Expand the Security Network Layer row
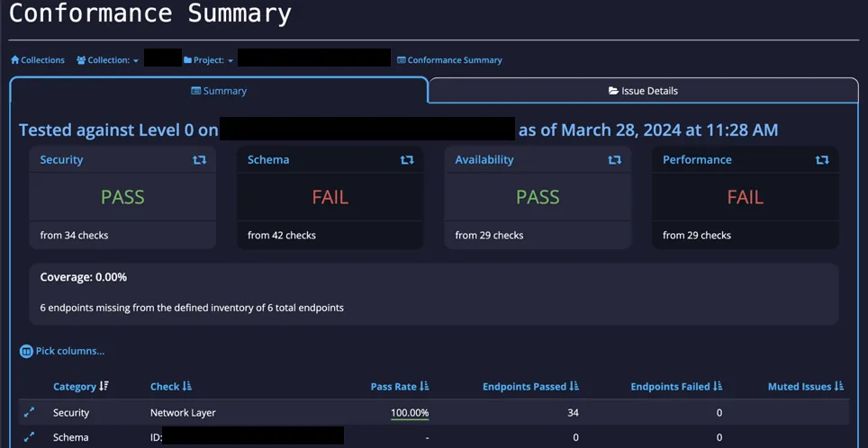 29,412
